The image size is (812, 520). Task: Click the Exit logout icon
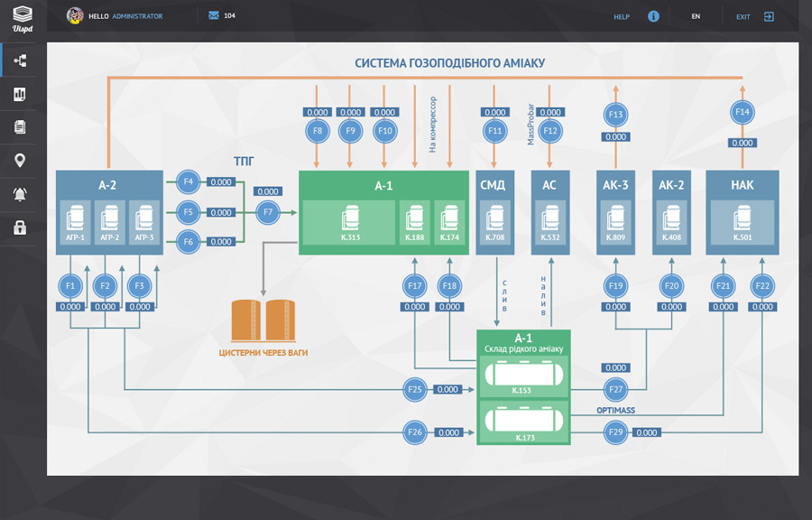[769, 16]
